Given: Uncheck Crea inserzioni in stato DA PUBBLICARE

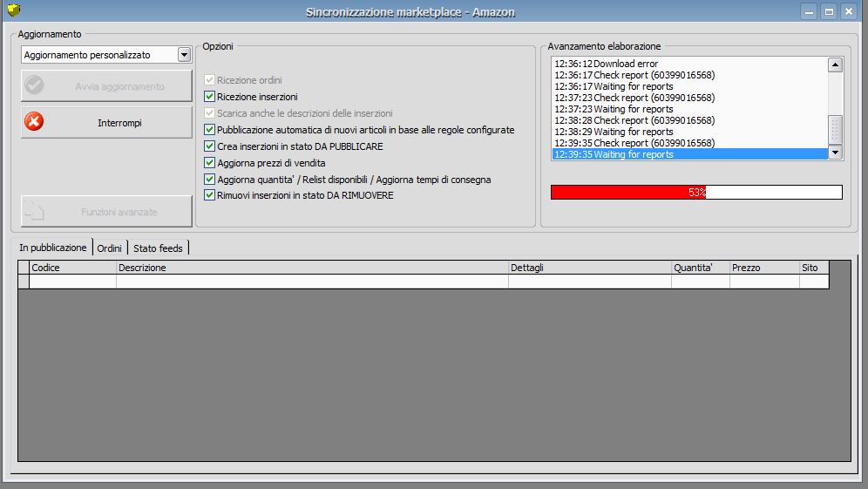Looking at the screenshot, I should coord(209,146).
